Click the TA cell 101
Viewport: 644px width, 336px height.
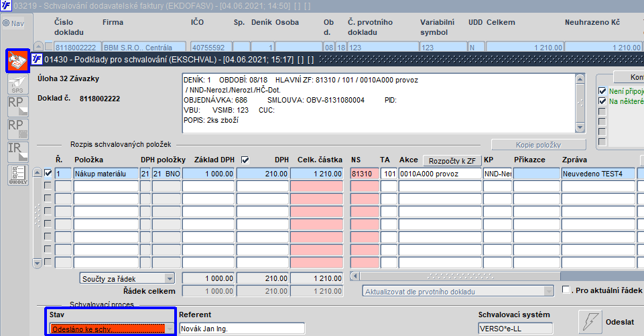389,174
